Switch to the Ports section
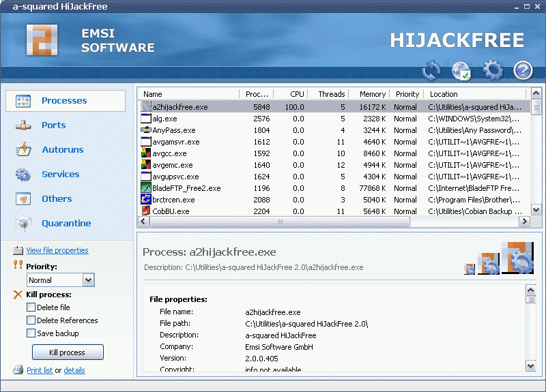The image size is (546, 392). [x=54, y=125]
